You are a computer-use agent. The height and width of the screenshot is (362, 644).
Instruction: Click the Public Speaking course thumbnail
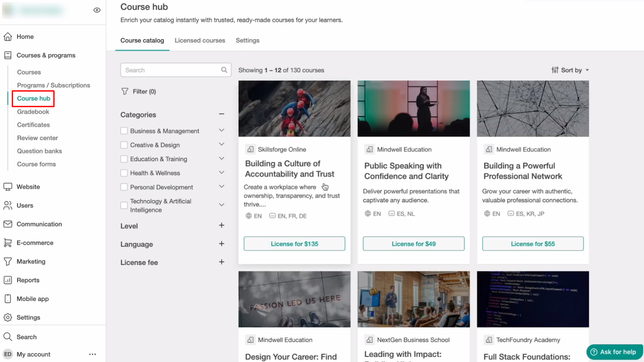[x=413, y=109]
